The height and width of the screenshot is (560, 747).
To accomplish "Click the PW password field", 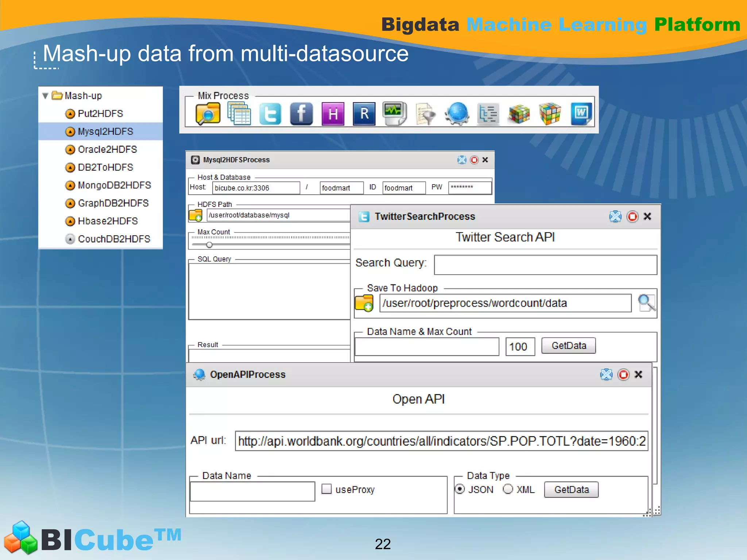I will (x=470, y=188).
